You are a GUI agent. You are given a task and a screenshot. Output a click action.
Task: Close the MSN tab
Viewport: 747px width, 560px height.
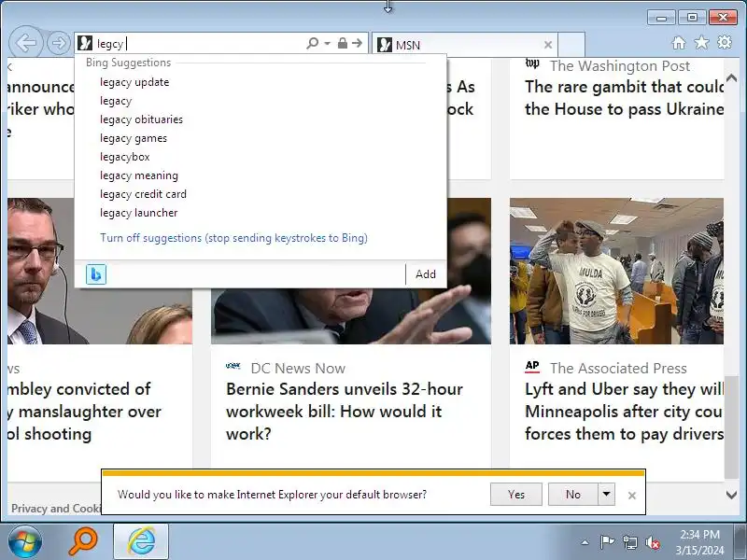pos(548,45)
